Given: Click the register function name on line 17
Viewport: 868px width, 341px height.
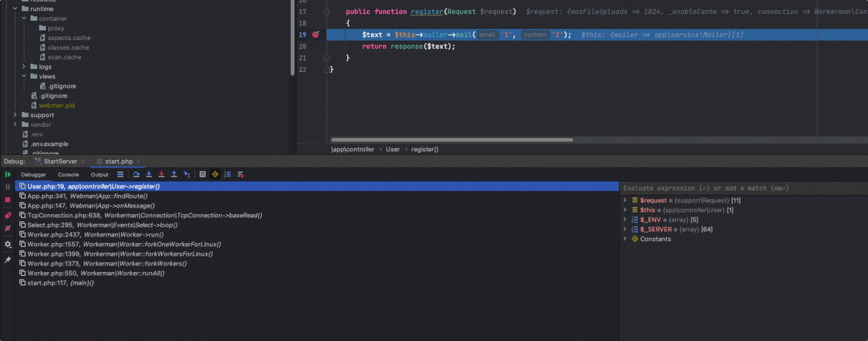Looking at the screenshot, I should point(427,12).
